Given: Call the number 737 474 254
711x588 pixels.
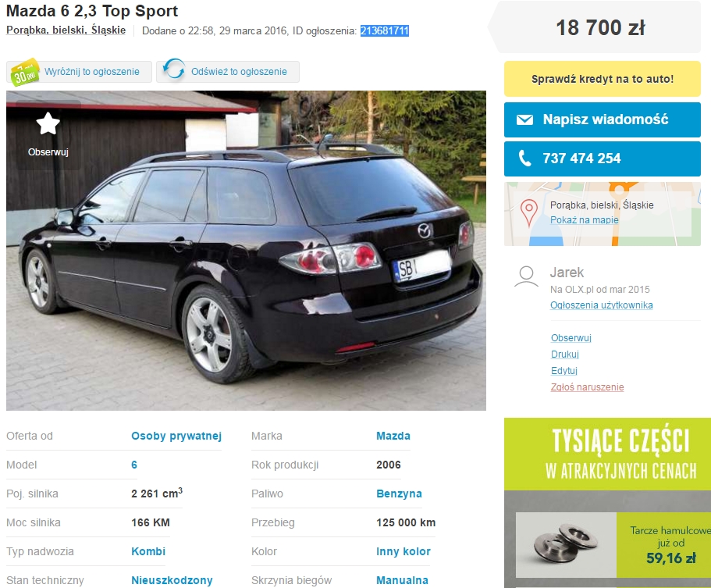Looking at the screenshot, I should click(603, 159).
